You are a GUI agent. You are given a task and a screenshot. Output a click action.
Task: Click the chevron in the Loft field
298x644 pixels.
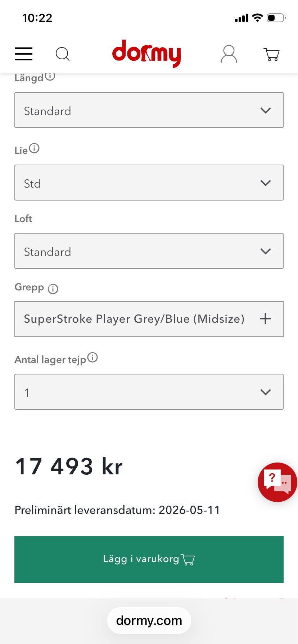(265, 251)
